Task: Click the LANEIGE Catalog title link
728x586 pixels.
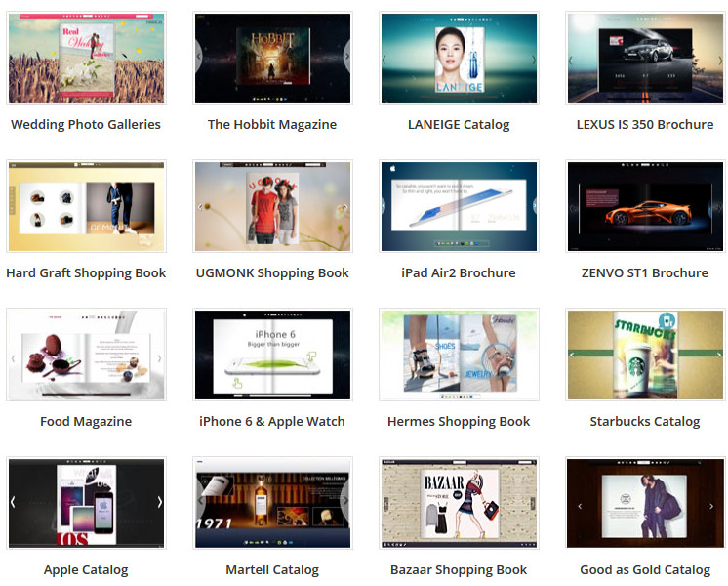Action: 459,125
